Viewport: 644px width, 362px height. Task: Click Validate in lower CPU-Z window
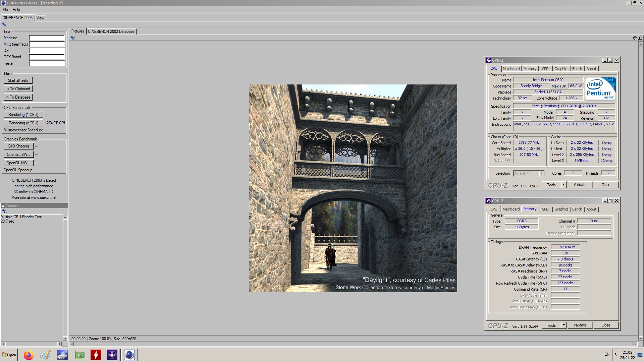[x=580, y=325]
